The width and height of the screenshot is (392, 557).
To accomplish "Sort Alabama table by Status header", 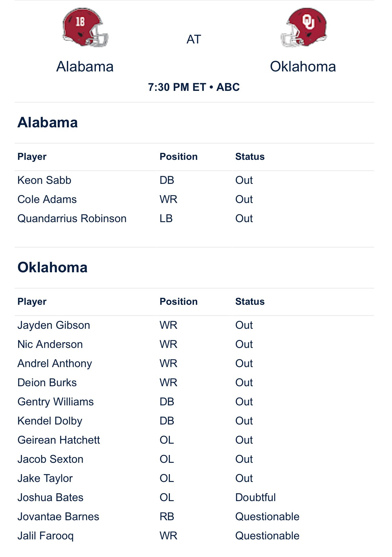I will [250, 156].
